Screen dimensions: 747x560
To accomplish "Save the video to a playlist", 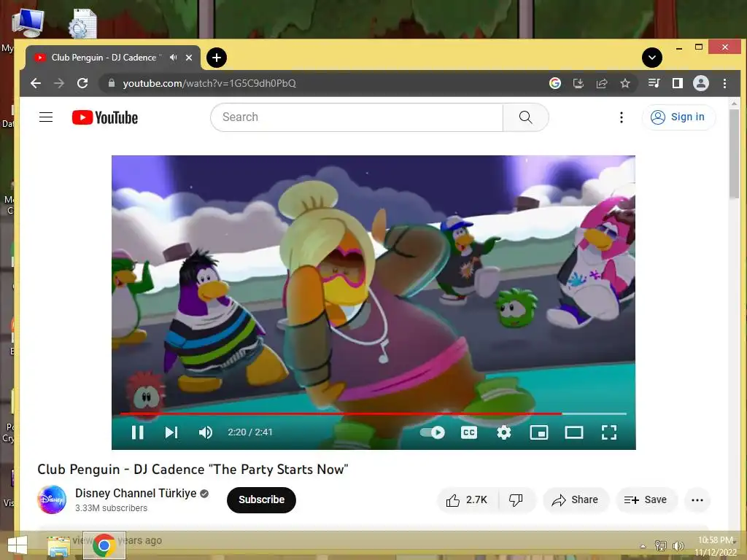I will coord(646,500).
